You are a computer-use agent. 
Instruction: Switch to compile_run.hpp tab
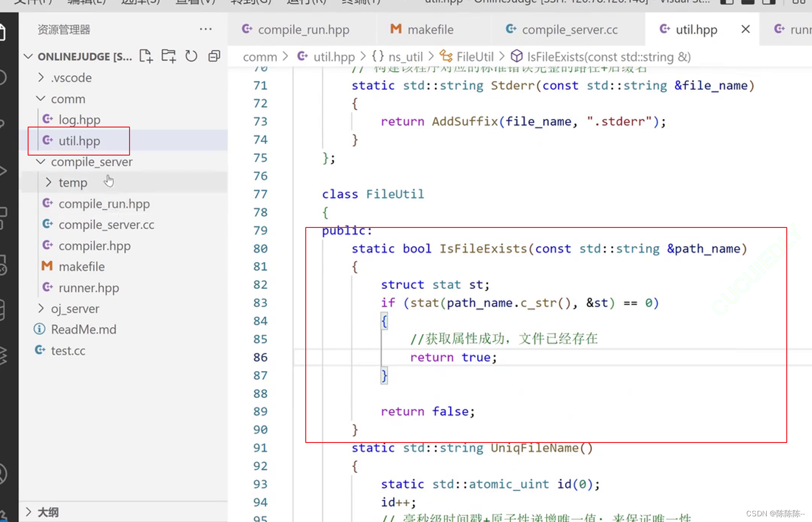tap(302, 29)
